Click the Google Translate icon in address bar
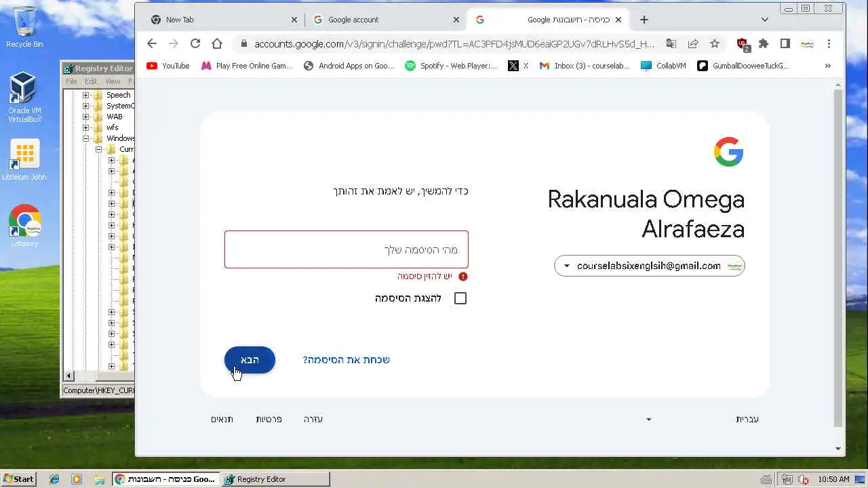 tap(671, 43)
